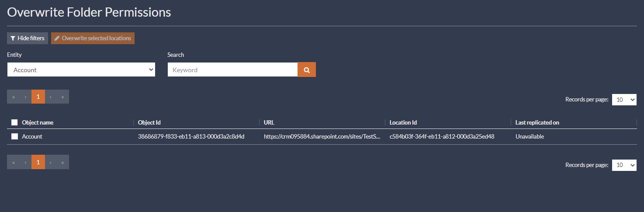
Task: Select page 1 in bottom pagination
Action: pyautogui.click(x=38, y=162)
